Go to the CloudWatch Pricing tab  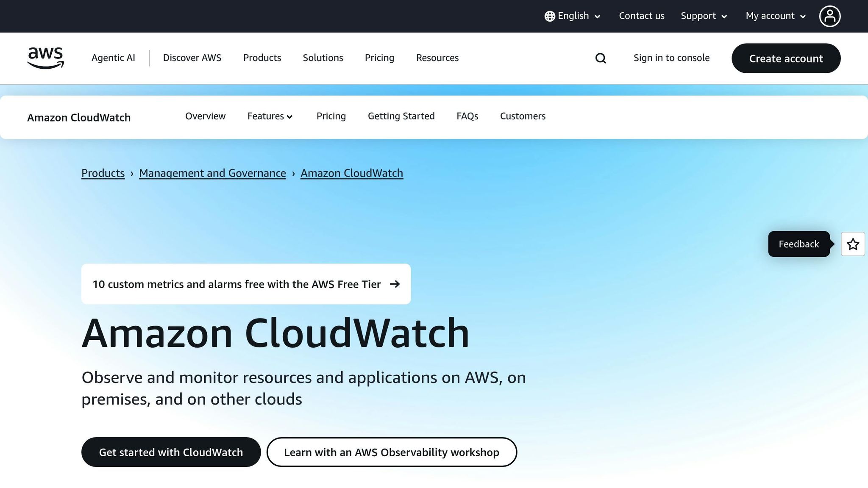[x=331, y=116]
